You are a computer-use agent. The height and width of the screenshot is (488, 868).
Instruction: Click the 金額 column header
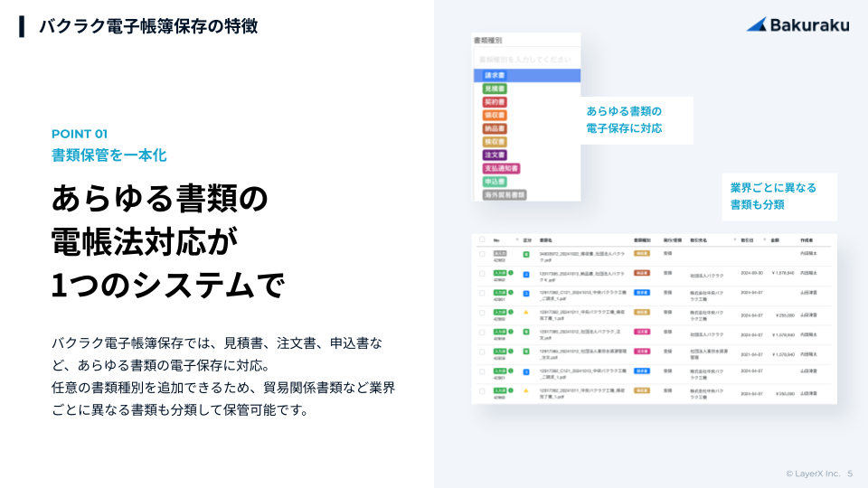coord(775,240)
